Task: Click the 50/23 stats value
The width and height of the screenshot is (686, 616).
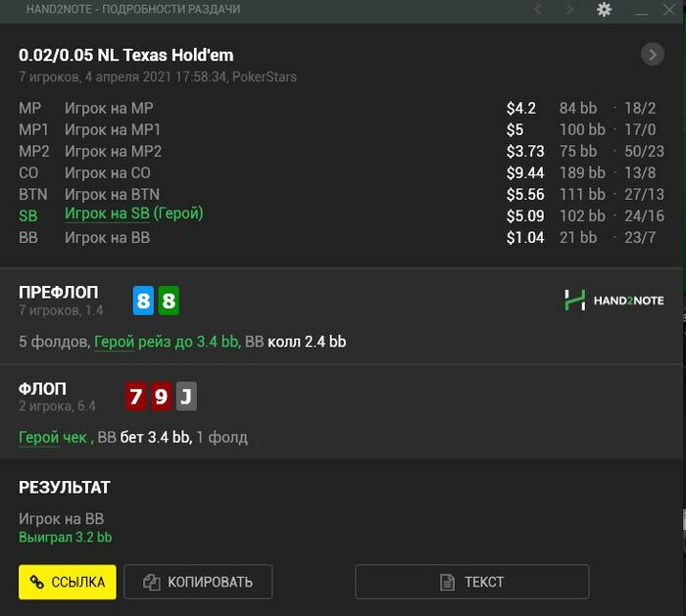Action: click(645, 151)
